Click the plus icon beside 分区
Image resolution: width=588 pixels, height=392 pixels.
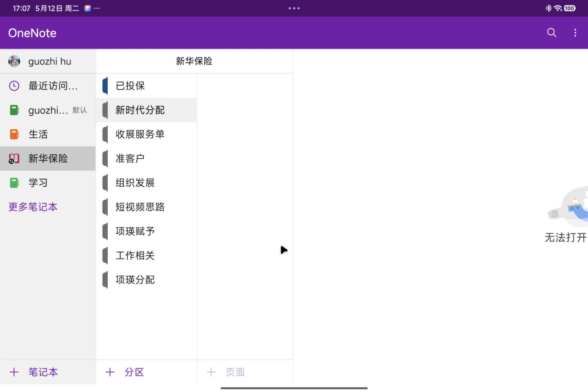coord(110,372)
